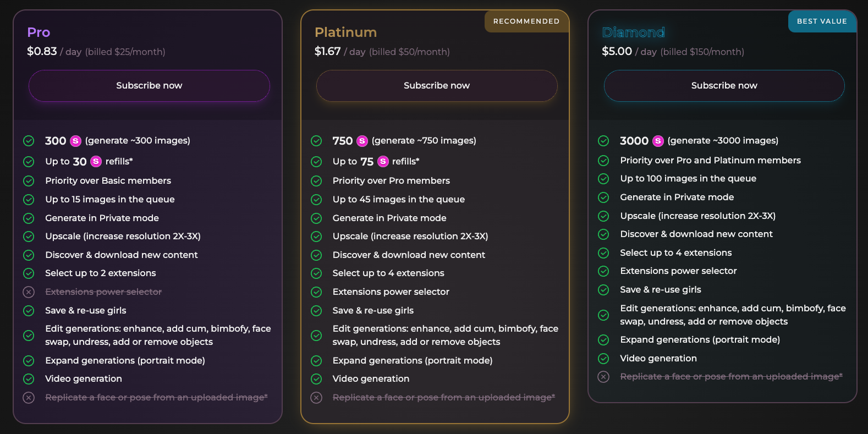Screen dimensions: 868x434
Task: Click X icon by Pro's Extensions power selector
Action: point(29,292)
